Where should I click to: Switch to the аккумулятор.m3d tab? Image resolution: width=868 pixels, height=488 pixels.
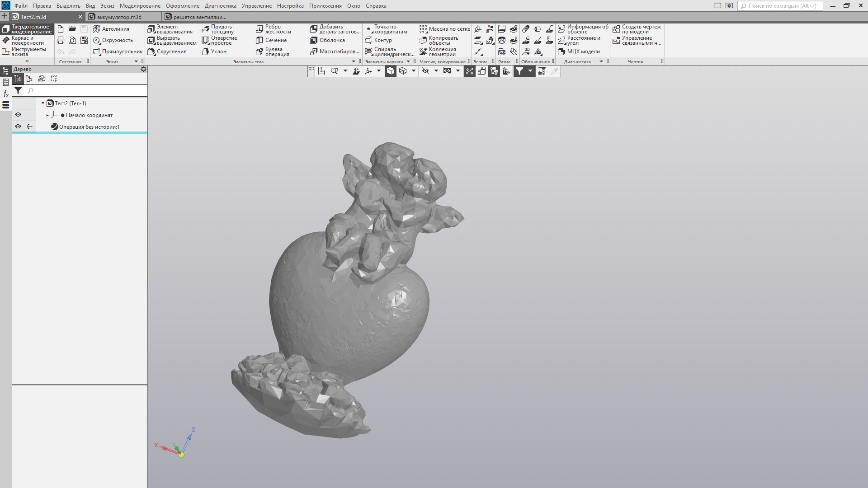pyautogui.click(x=119, y=17)
